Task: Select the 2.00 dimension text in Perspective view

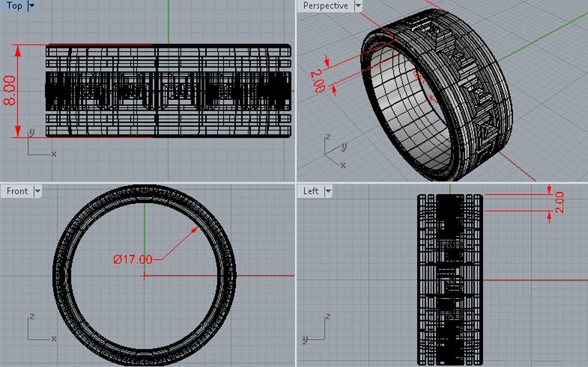Action: point(317,81)
